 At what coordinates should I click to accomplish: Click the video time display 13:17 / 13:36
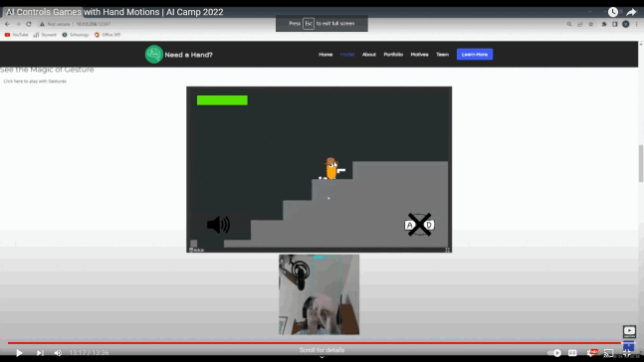tap(90, 353)
